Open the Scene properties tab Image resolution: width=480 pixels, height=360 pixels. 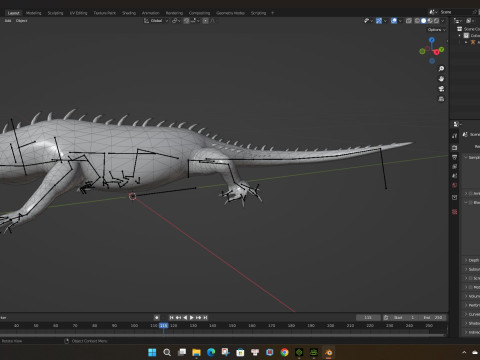455,176
